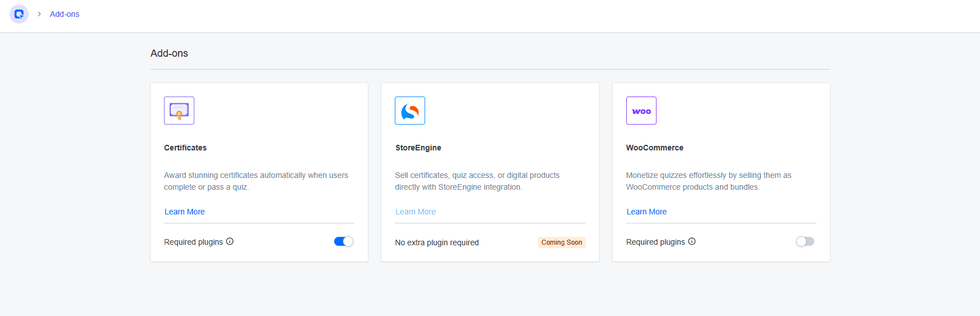Open Learn More for WooCommerce
980x316 pixels.
646,212
